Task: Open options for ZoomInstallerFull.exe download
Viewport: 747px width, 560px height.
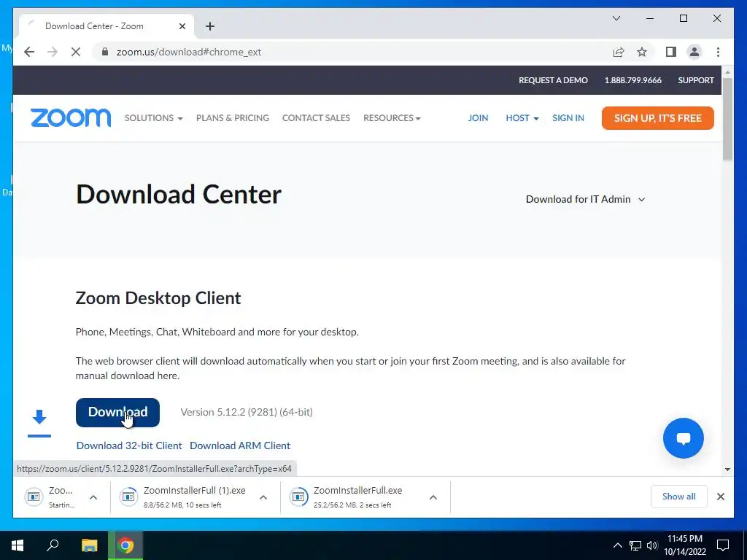Action: (433, 497)
